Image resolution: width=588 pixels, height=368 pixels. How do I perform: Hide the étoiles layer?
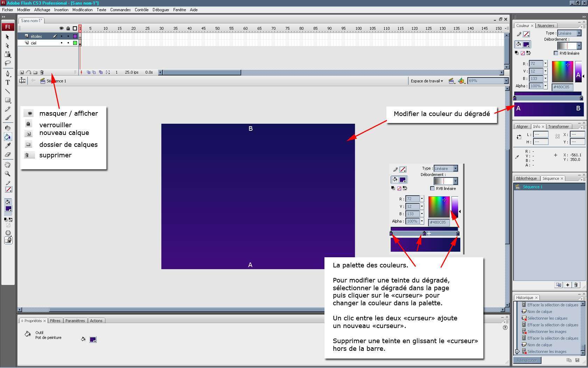(62, 36)
